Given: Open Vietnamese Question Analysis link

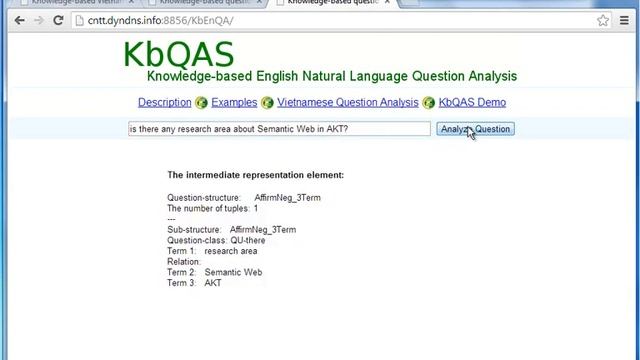Looking at the screenshot, I should pyautogui.click(x=348, y=102).
